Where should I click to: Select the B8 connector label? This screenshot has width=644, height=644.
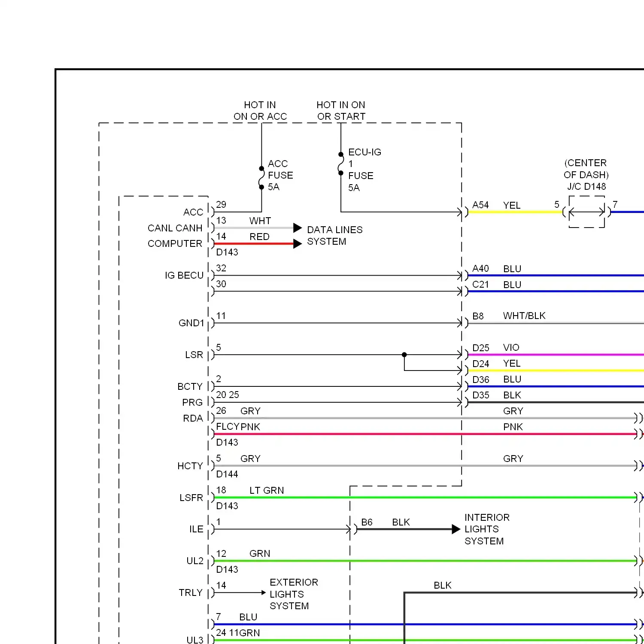478,316
